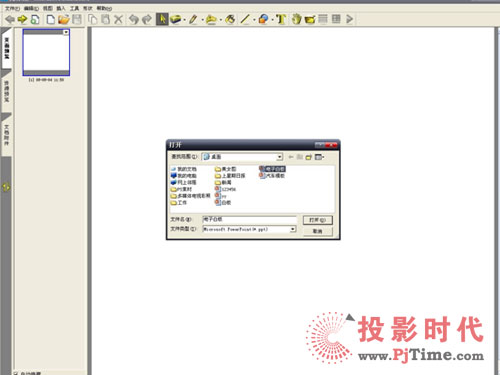Click the 取消 cancel button
The width and height of the screenshot is (500, 375).
click(318, 231)
